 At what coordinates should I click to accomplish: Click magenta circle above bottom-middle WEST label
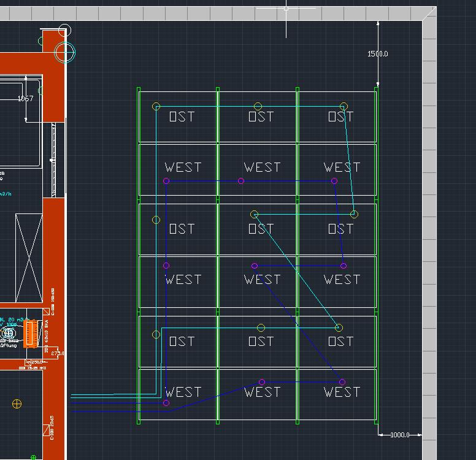(x=262, y=382)
